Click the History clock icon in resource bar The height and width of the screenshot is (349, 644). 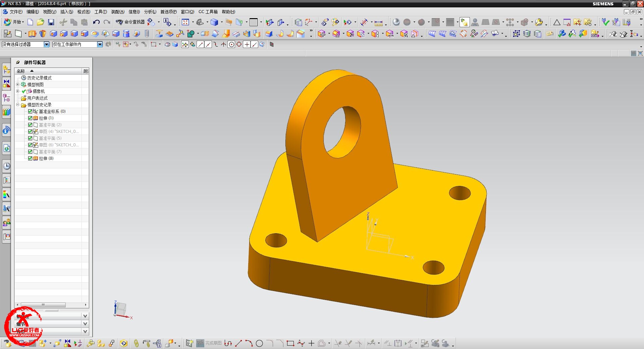point(6,166)
